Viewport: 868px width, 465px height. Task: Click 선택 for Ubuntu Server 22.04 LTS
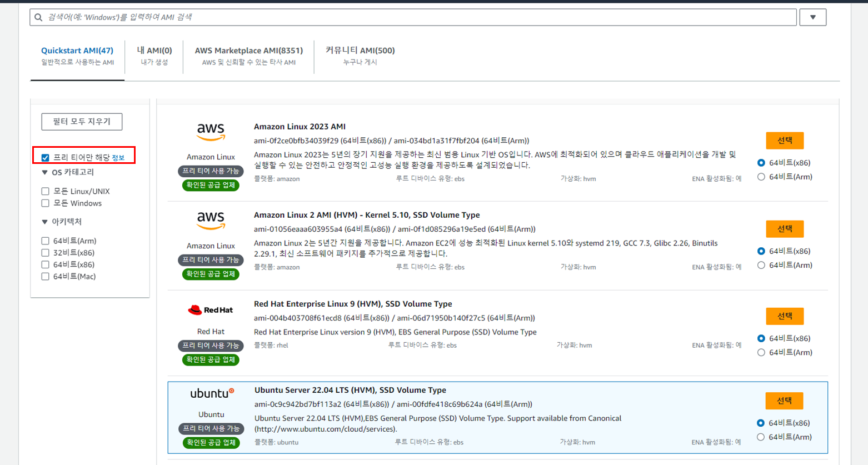[784, 401]
